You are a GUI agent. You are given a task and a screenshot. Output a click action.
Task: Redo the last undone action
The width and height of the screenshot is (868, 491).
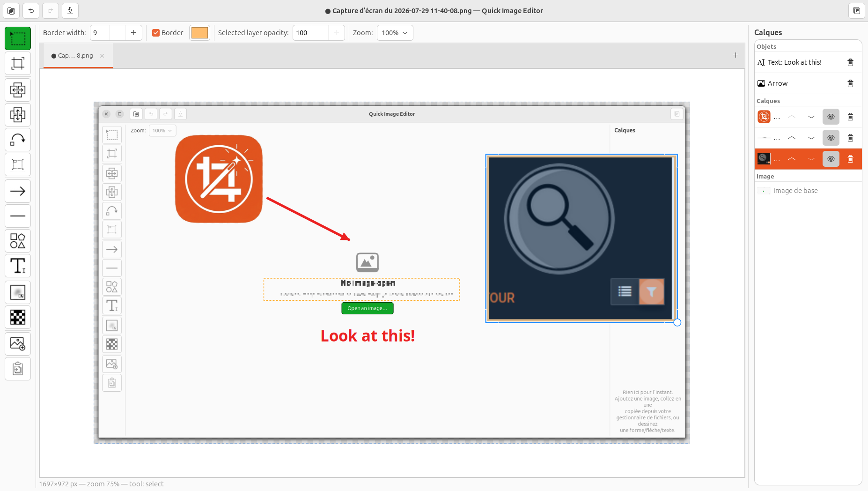51,10
